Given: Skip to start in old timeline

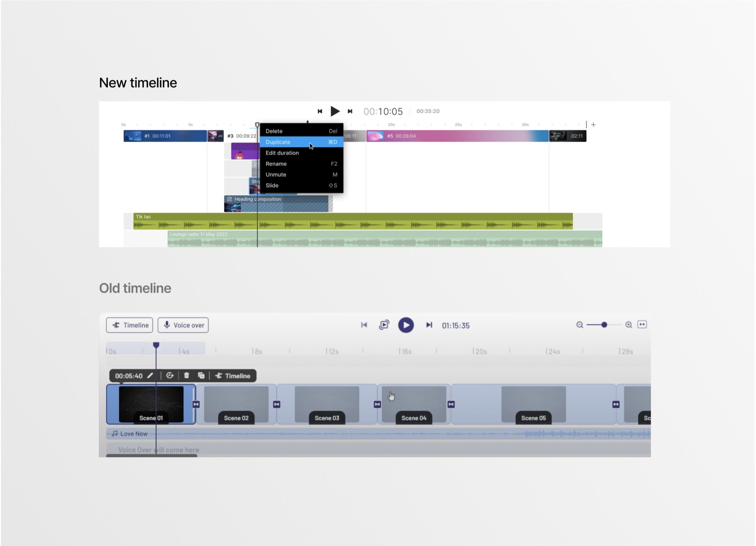Looking at the screenshot, I should [x=364, y=325].
